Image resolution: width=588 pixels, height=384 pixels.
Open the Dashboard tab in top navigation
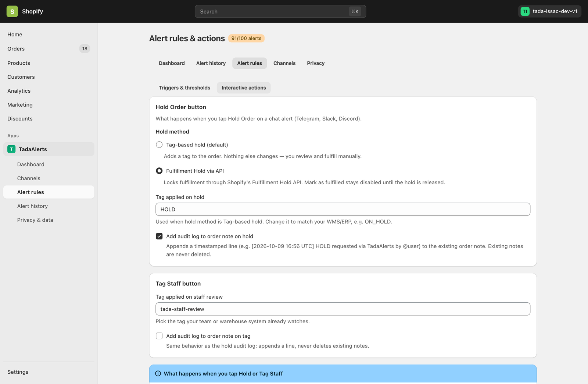tap(172, 63)
